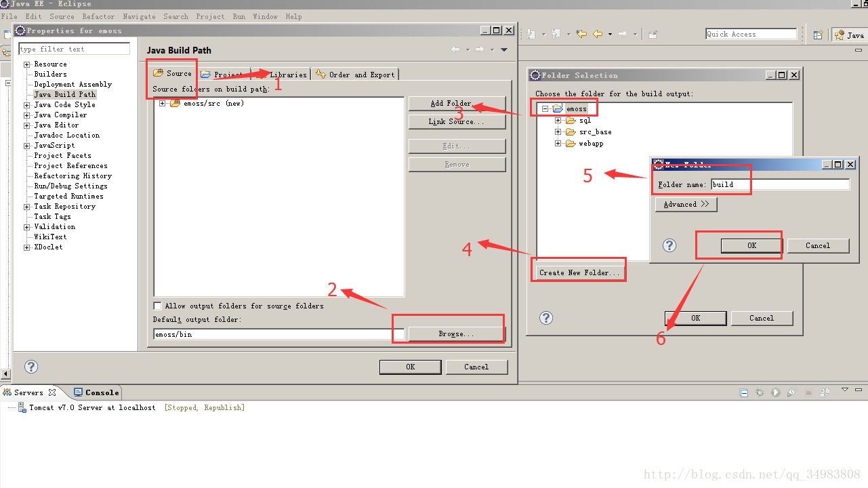Click the Default output folder text field
This screenshot has width=868, height=488.
coord(279,334)
